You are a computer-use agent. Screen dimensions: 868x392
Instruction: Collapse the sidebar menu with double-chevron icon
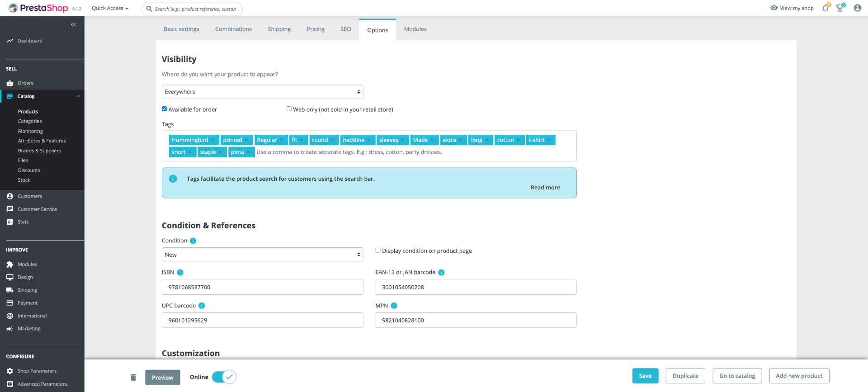(x=73, y=24)
